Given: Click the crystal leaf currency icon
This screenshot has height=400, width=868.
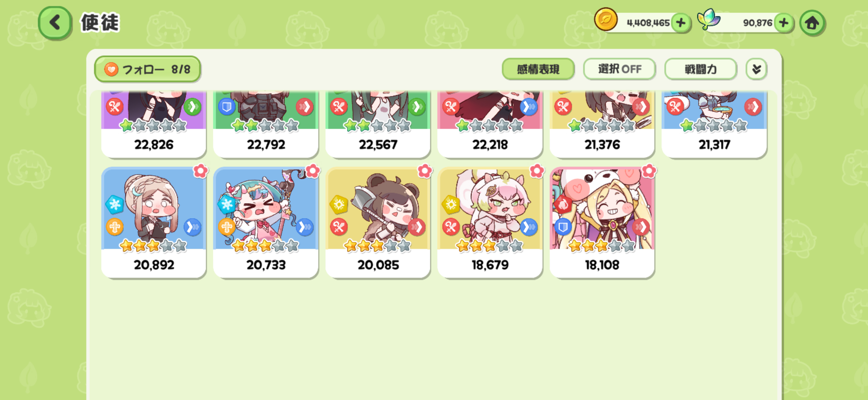Looking at the screenshot, I should [x=709, y=20].
